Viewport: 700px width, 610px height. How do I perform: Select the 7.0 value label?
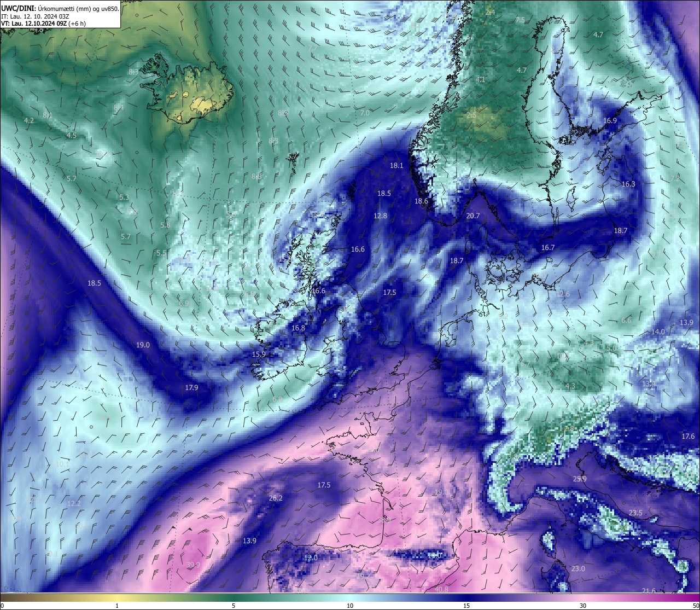click(x=365, y=113)
